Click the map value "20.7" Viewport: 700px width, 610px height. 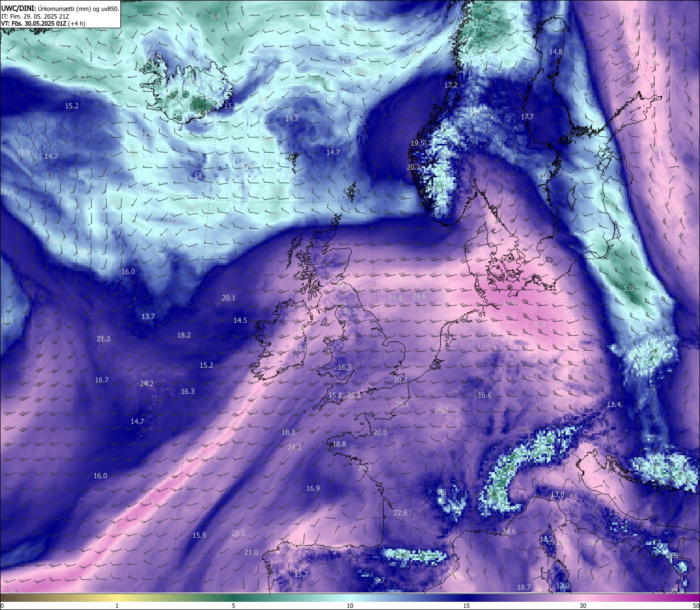pyautogui.click(x=400, y=380)
